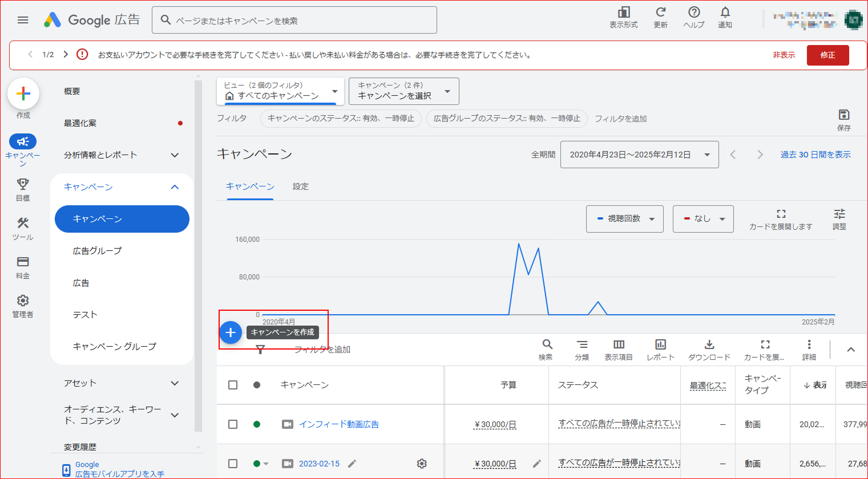Open レポート report icon
The height and width of the screenshot is (479, 868).
point(660,344)
